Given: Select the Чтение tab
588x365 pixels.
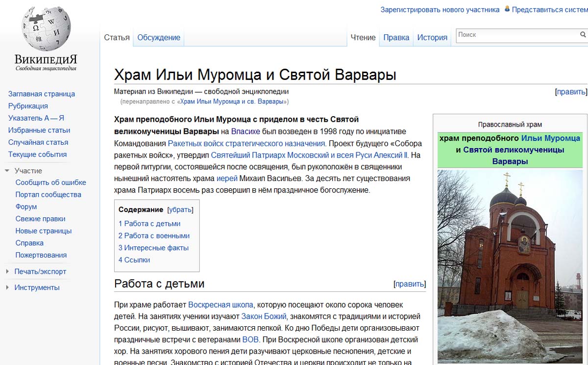Looking at the screenshot, I should 363,38.
